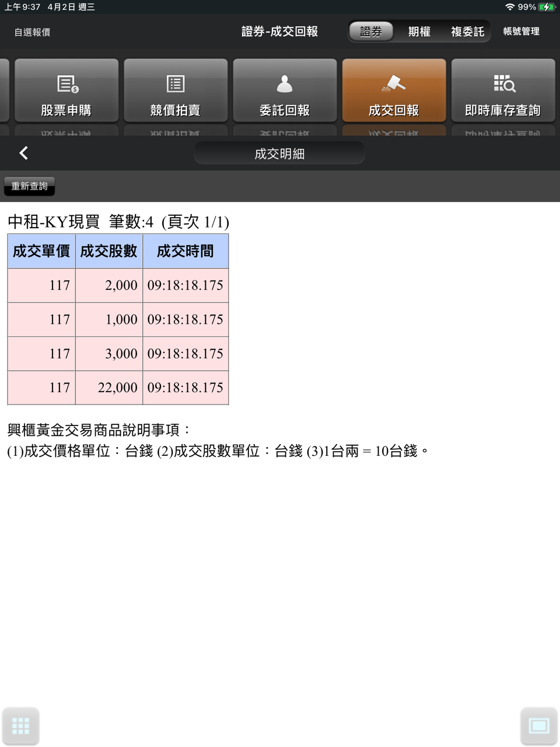Open the 成交明細 title pill dropdown
The width and height of the screenshot is (560, 747).
click(279, 153)
